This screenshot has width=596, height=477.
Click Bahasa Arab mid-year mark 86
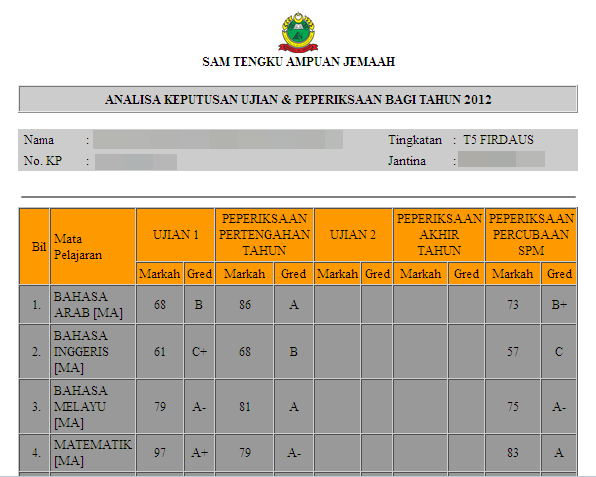pos(245,304)
